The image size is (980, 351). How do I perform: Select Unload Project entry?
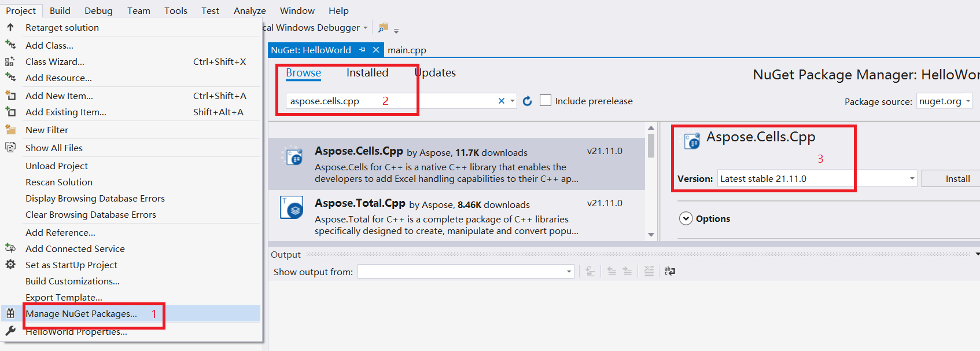[x=131, y=166]
